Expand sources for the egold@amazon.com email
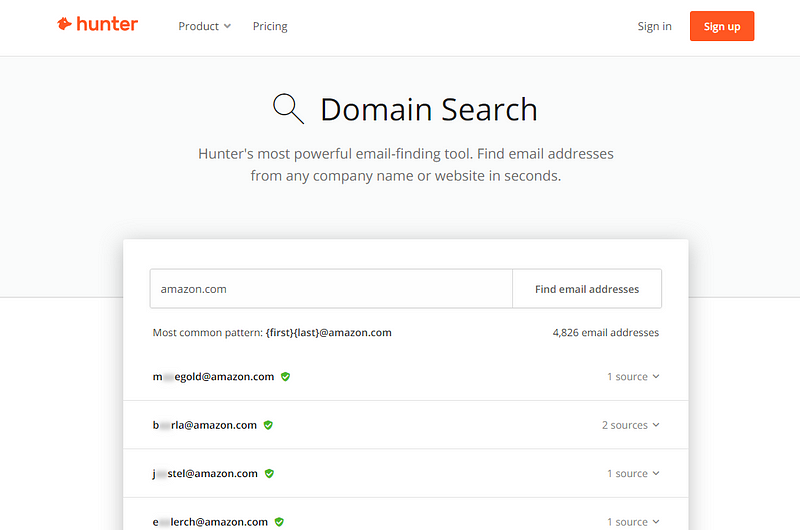Viewport: 800px width, 530px height. (633, 377)
